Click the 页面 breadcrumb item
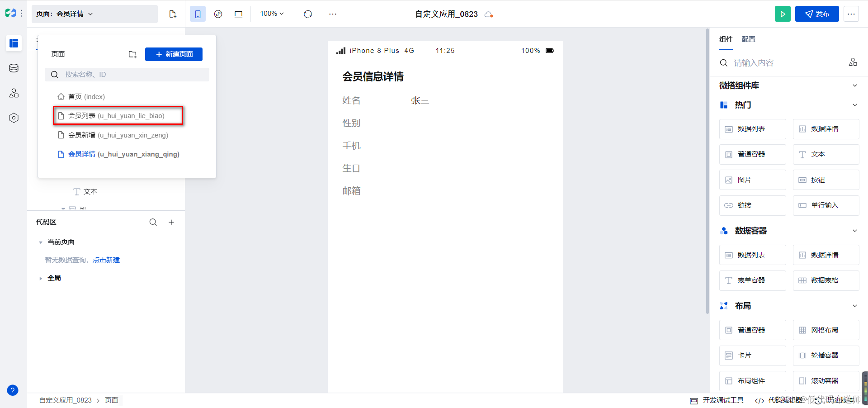Viewport: 868px width, 408px height. coord(112,401)
